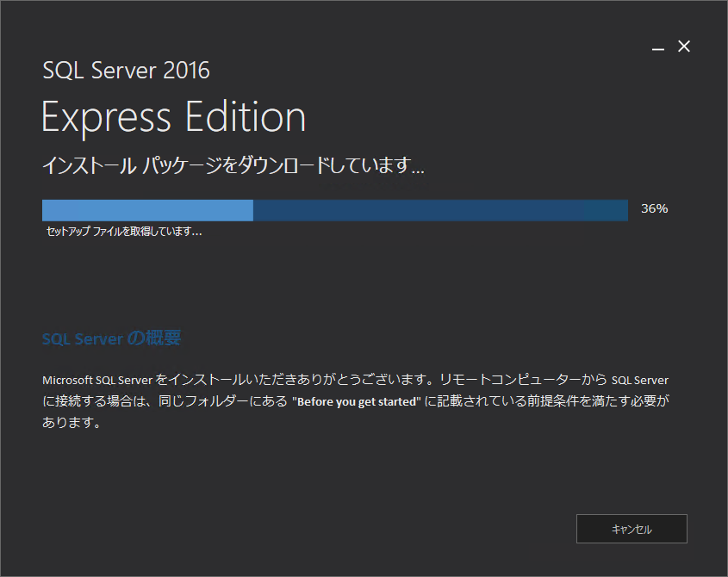Click the filled portion of the progress bar
Image resolution: width=728 pixels, height=577 pixels.
[x=147, y=210]
